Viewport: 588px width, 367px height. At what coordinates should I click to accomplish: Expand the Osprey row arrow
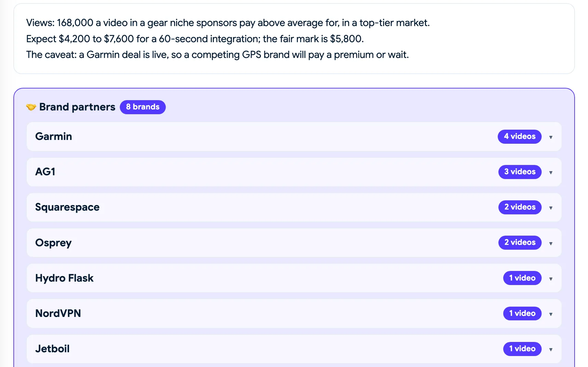(551, 244)
